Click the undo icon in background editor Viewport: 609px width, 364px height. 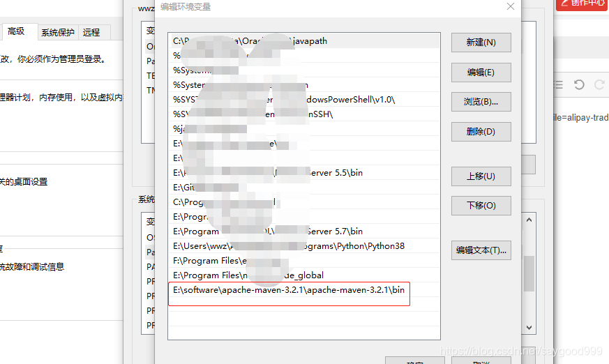point(579,84)
